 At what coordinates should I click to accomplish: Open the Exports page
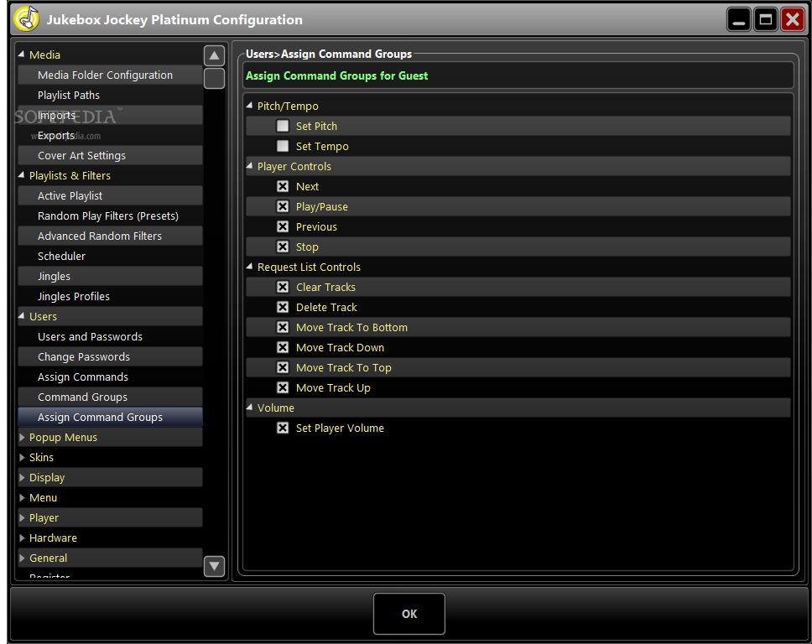[x=110, y=136]
